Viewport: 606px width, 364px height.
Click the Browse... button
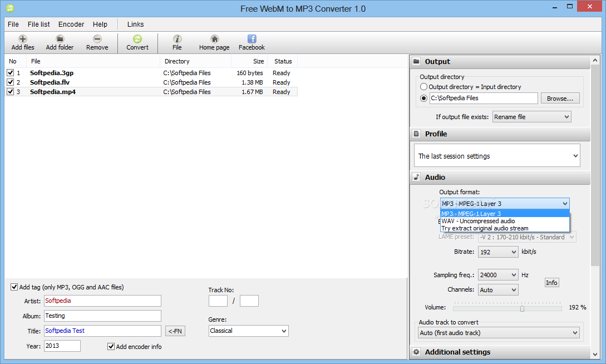[x=560, y=98]
